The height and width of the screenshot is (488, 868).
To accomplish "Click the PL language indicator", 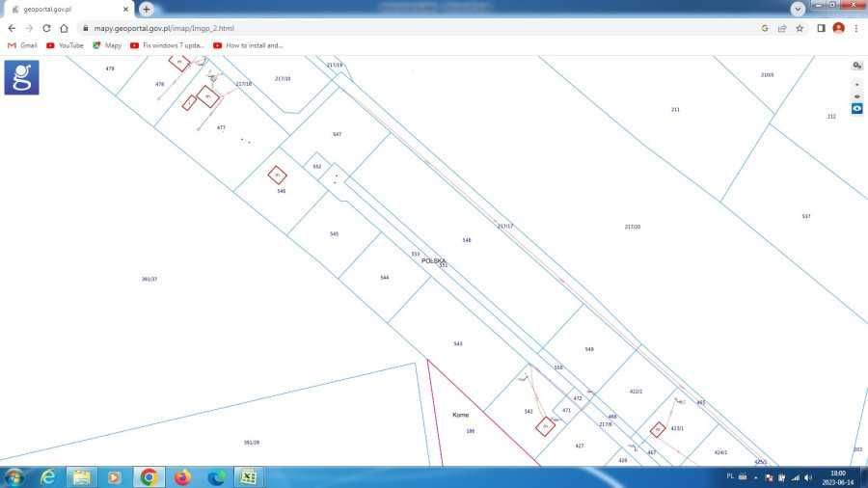I will coord(730,476).
